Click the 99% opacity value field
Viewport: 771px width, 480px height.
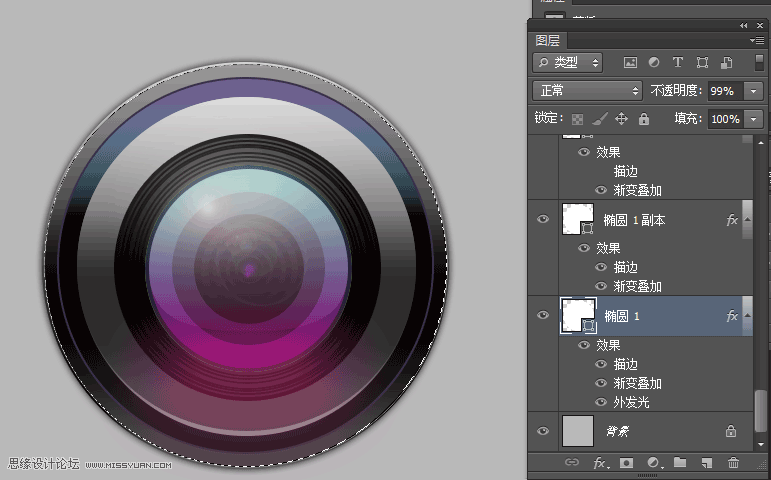click(726, 91)
